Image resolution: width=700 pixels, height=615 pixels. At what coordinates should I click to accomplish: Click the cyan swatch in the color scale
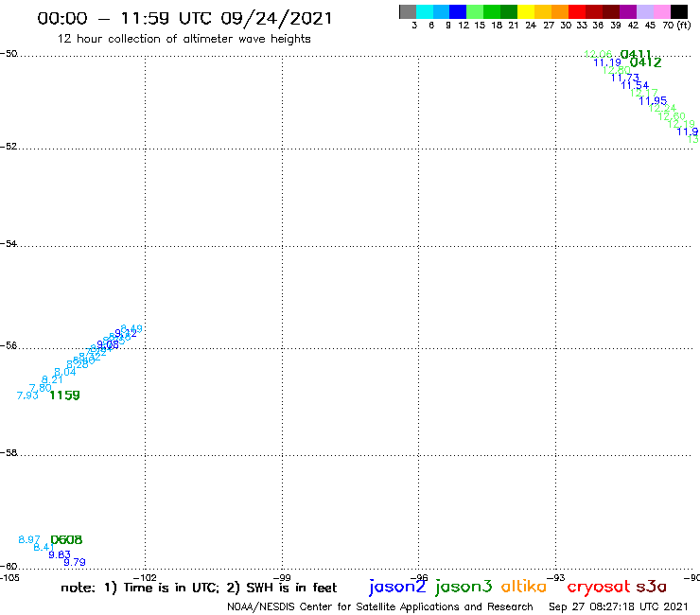425,11
